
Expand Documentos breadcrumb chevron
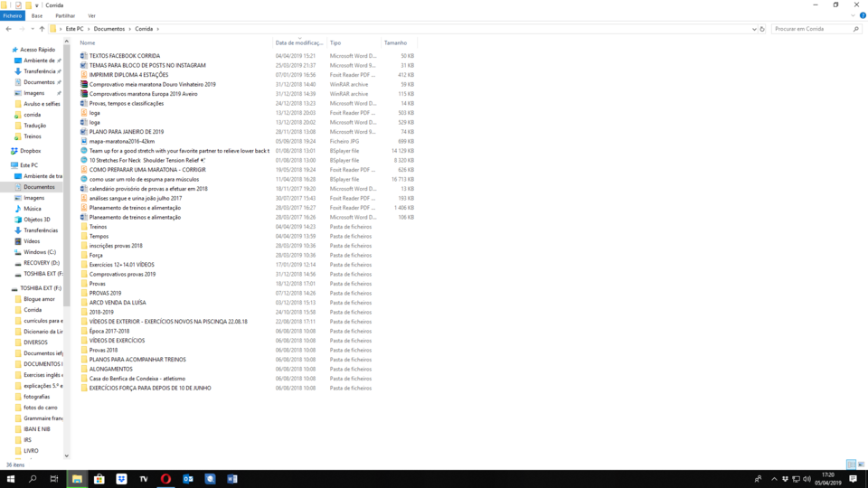click(130, 29)
